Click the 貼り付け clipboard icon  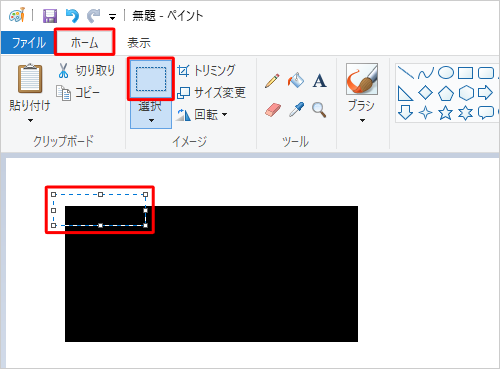point(30,79)
